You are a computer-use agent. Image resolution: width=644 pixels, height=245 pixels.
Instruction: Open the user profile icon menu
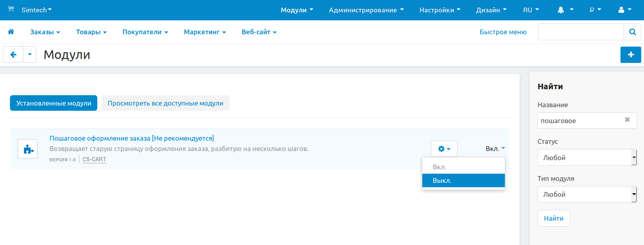pos(624,10)
